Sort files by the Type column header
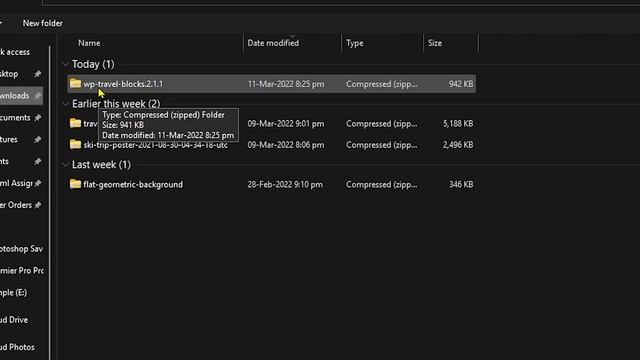640x360 pixels. tap(355, 43)
